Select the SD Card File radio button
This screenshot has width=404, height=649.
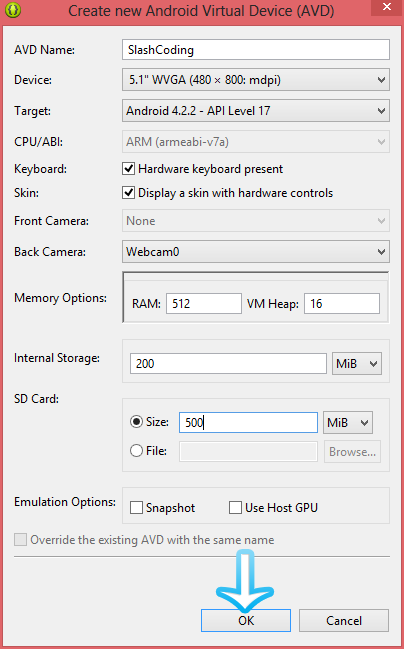coord(136,451)
